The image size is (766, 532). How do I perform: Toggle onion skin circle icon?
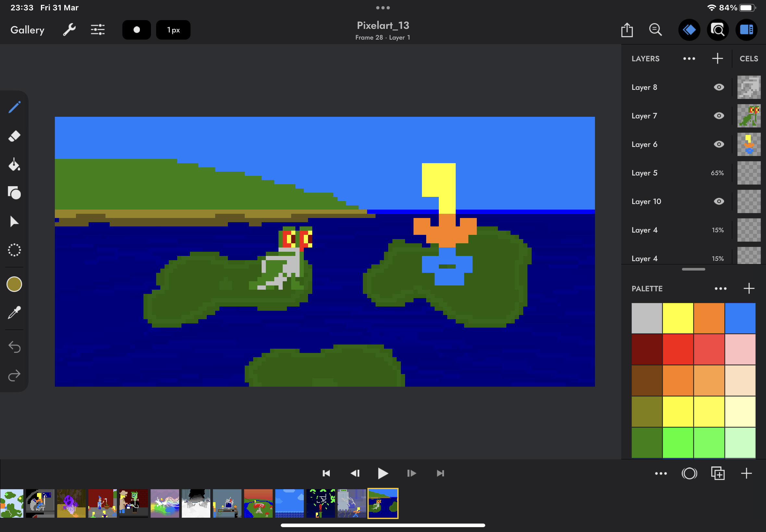[x=689, y=473]
